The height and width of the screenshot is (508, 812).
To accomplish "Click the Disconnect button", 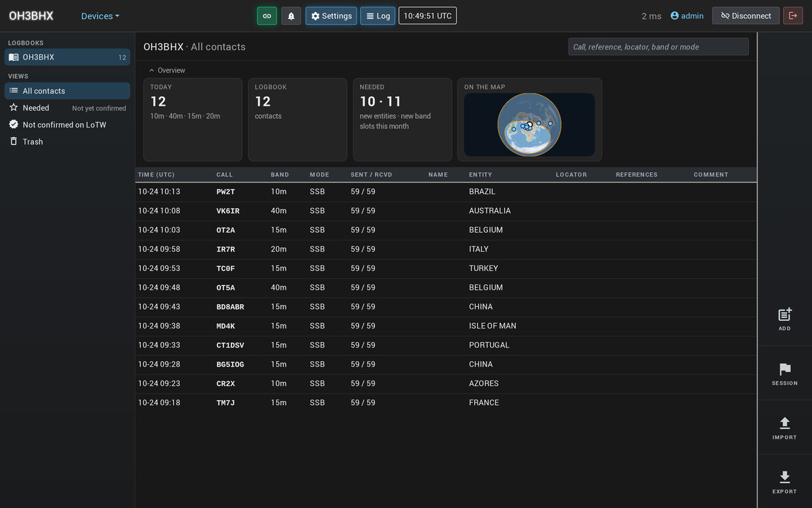I will click(x=746, y=16).
